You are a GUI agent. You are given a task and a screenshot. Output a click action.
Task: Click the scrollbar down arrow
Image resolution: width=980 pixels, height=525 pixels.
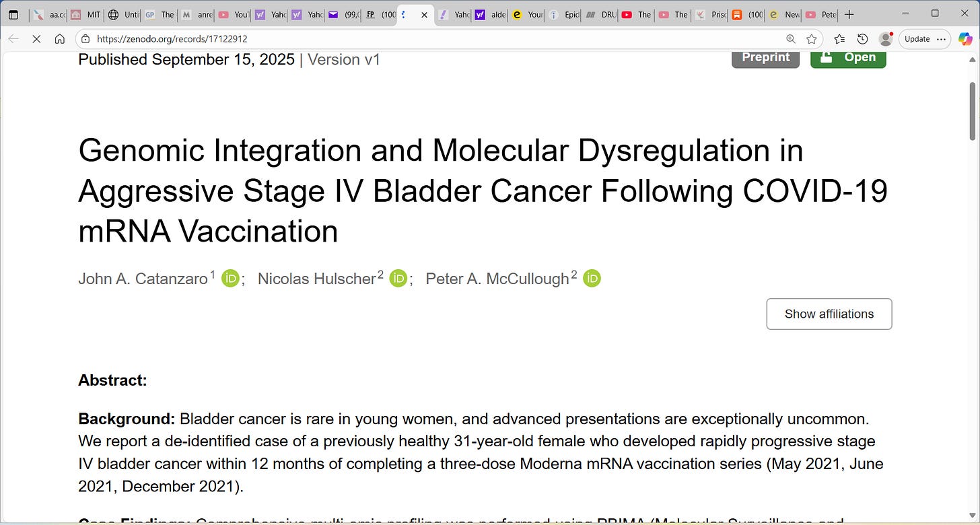972,516
